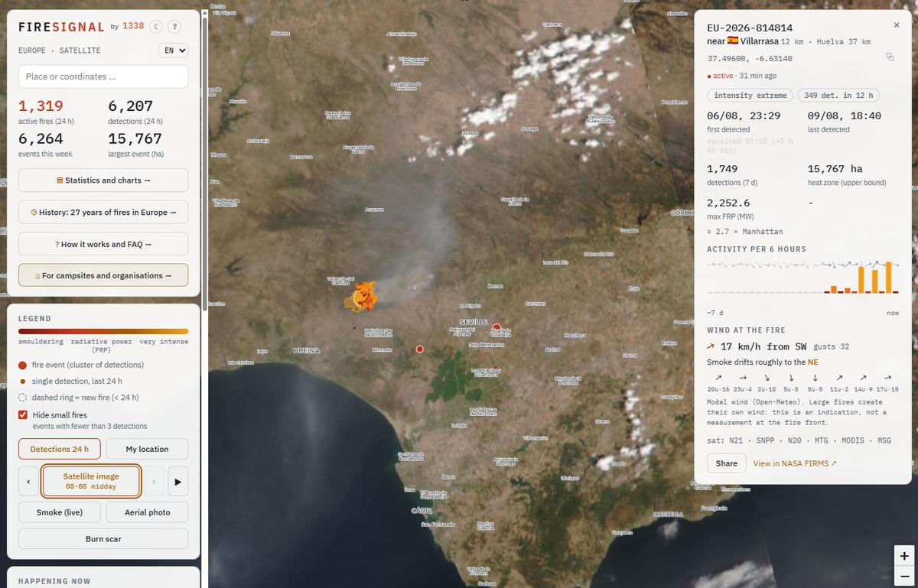This screenshot has height=588, width=918.
Task: Click the dashed ring new fire legend icon
Action: [22, 398]
